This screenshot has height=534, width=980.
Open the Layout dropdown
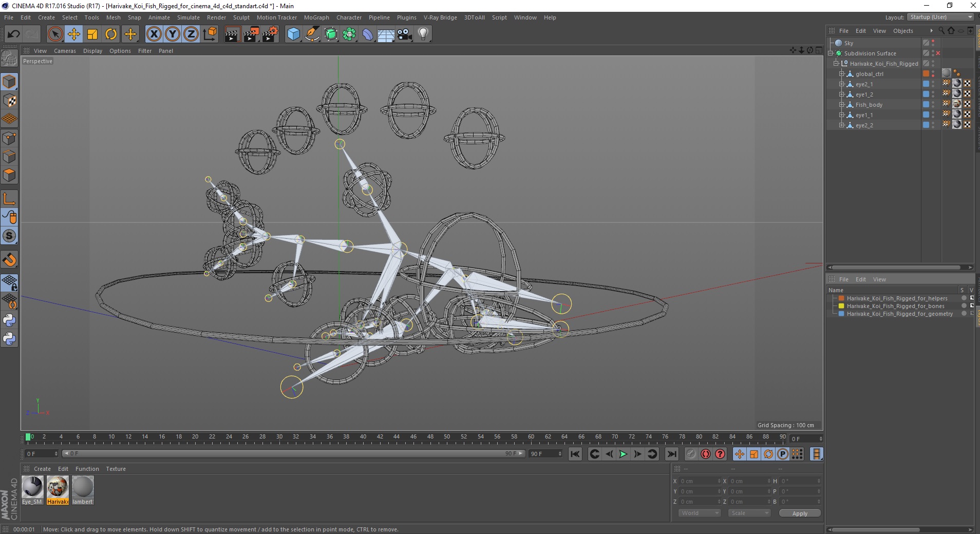tap(940, 17)
